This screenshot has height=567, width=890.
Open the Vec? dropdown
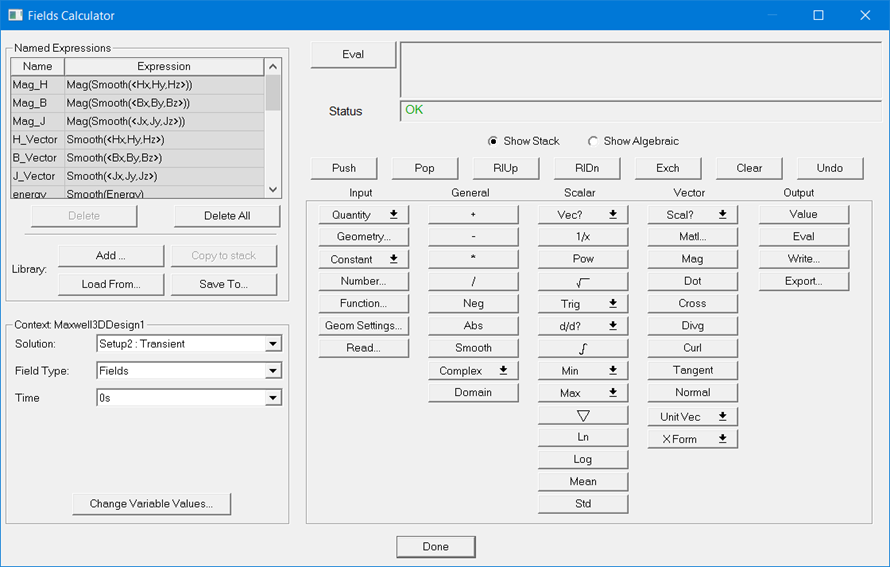click(583, 215)
